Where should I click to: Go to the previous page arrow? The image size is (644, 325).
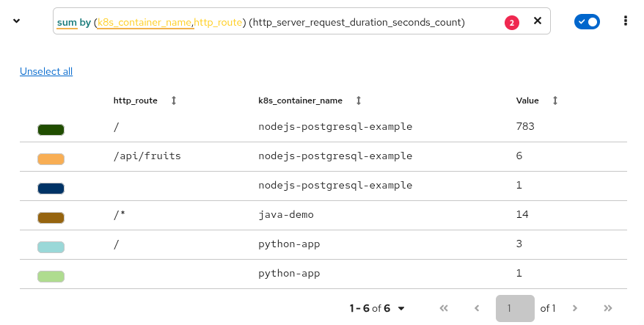point(477,308)
